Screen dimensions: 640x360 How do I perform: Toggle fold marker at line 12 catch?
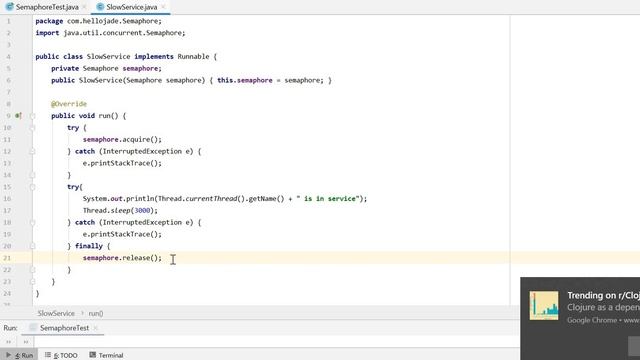tap(33, 151)
